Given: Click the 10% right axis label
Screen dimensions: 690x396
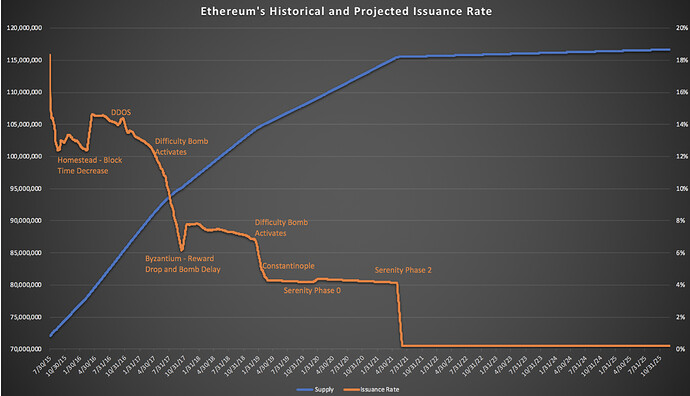Looking at the screenshot, I should (682, 188).
